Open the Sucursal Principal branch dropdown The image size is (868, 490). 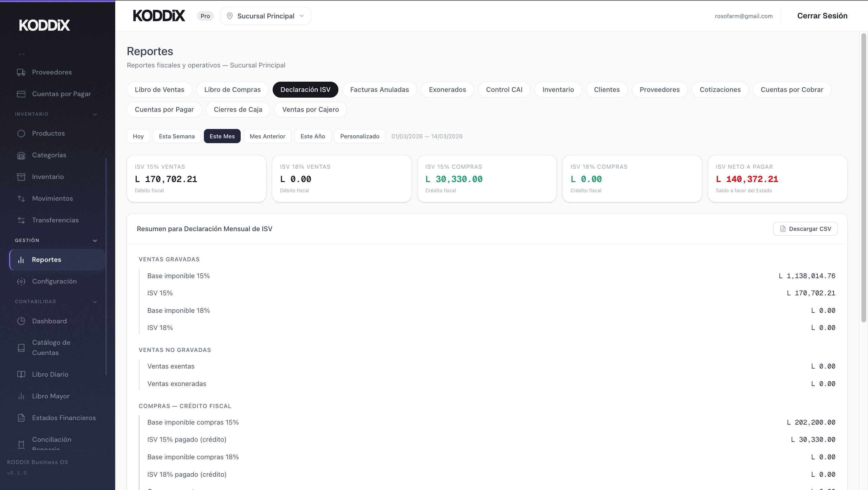click(265, 16)
